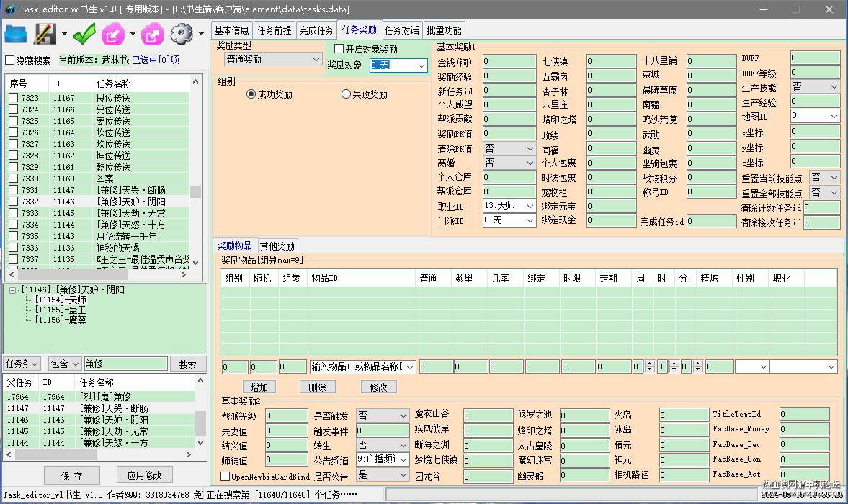Open the dropdown arrow beside the save icon
Image resolution: width=848 pixels, height=504 pixels.
(64, 34)
